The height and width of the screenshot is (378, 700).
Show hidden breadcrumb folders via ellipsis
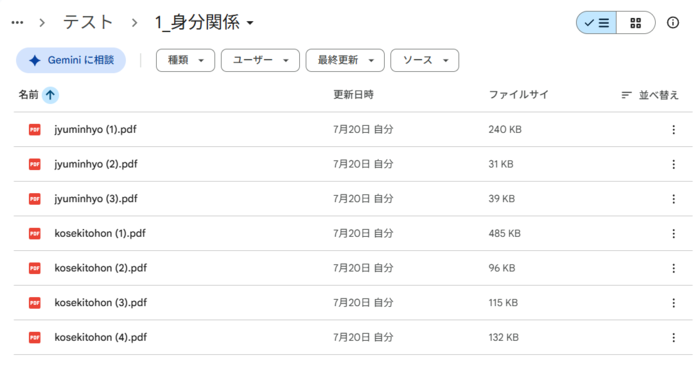coord(17,23)
